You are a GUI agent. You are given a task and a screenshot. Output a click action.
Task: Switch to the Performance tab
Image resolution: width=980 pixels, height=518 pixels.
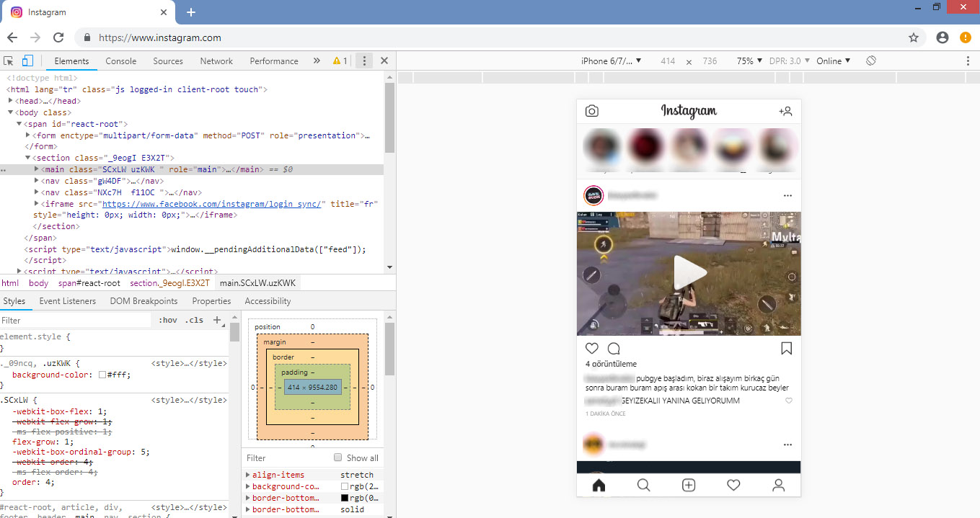[x=274, y=61]
